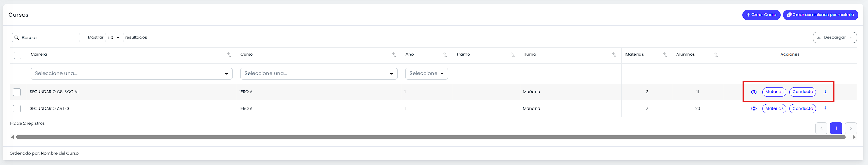Viewport: 868px width, 165px height.
Task: Sort by Carrera column arrows
Action: click(x=229, y=55)
